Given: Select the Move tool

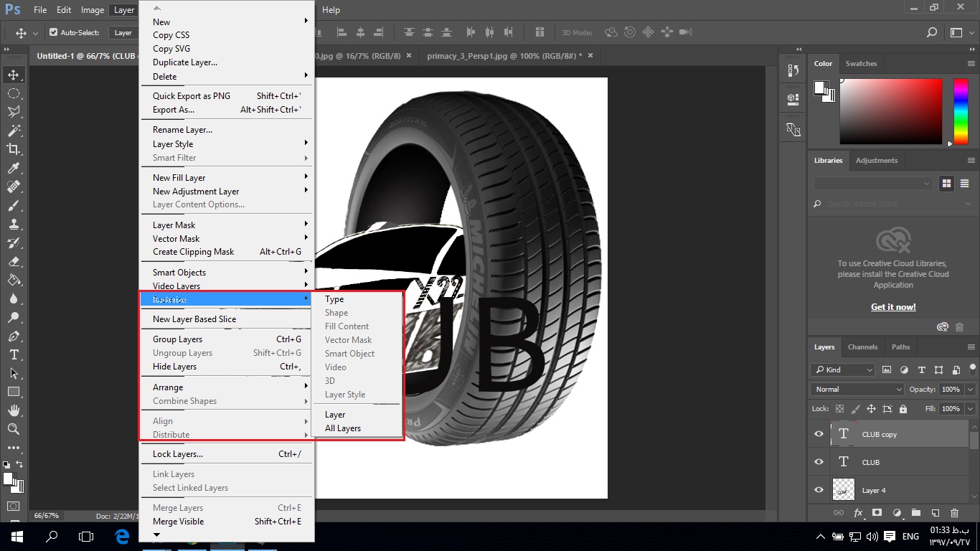Looking at the screenshot, I should [13, 75].
